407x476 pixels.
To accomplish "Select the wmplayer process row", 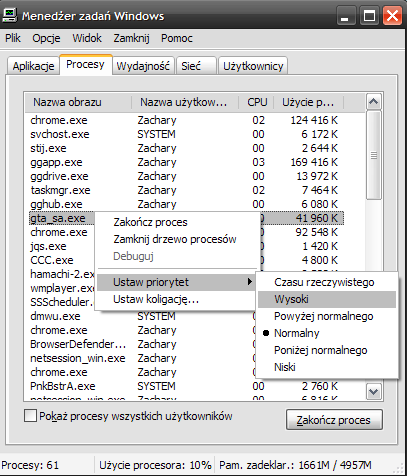I will (62, 288).
